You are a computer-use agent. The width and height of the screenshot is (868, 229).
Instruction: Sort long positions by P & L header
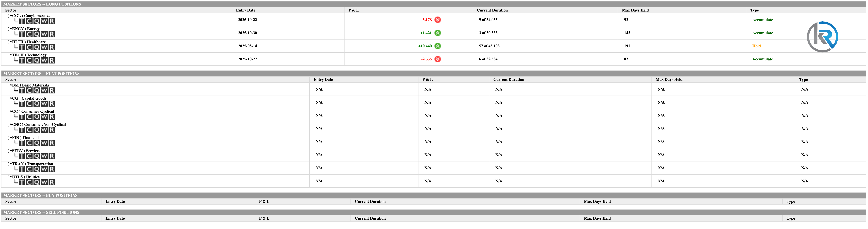353,10
